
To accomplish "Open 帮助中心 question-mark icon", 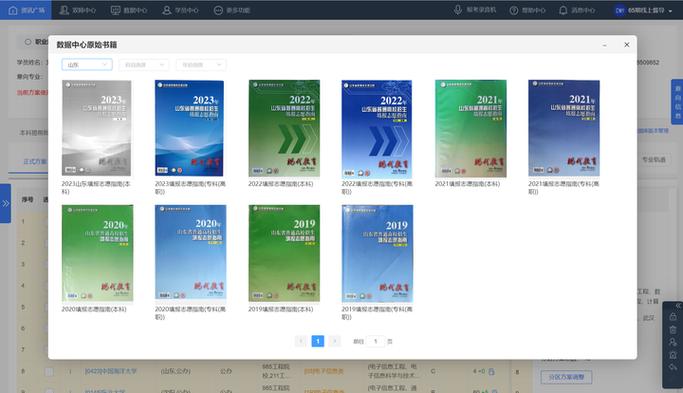I will click(514, 10).
